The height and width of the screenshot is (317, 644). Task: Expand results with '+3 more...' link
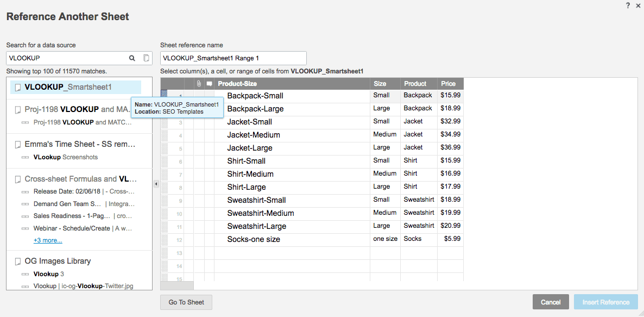[x=48, y=240]
